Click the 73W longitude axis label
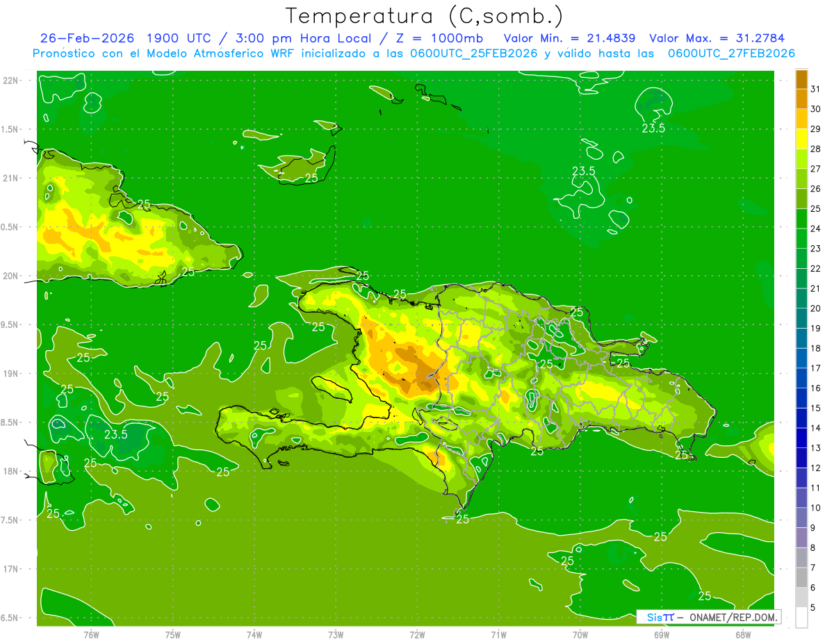Screen dimensions: 834x644 click(336, 634)
